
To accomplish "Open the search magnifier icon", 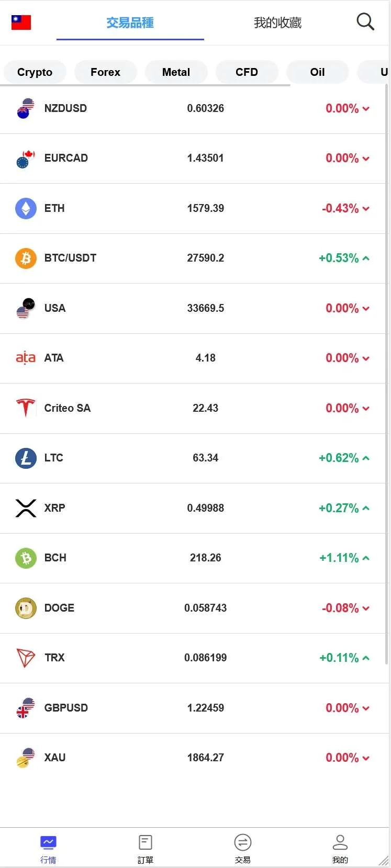I will coord(365,22).
